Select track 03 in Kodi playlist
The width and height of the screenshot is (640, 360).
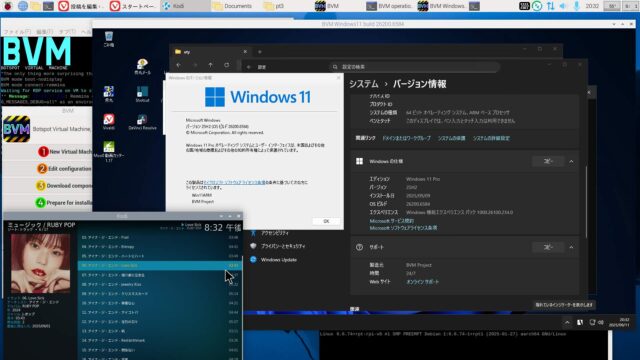pyautogui.click(x=159, y=237)
